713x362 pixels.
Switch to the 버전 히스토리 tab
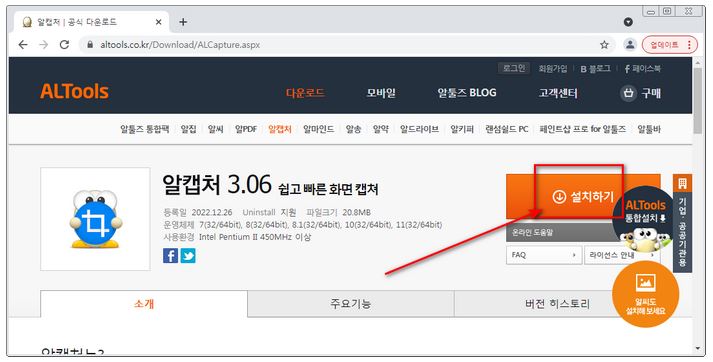point(557,304)
